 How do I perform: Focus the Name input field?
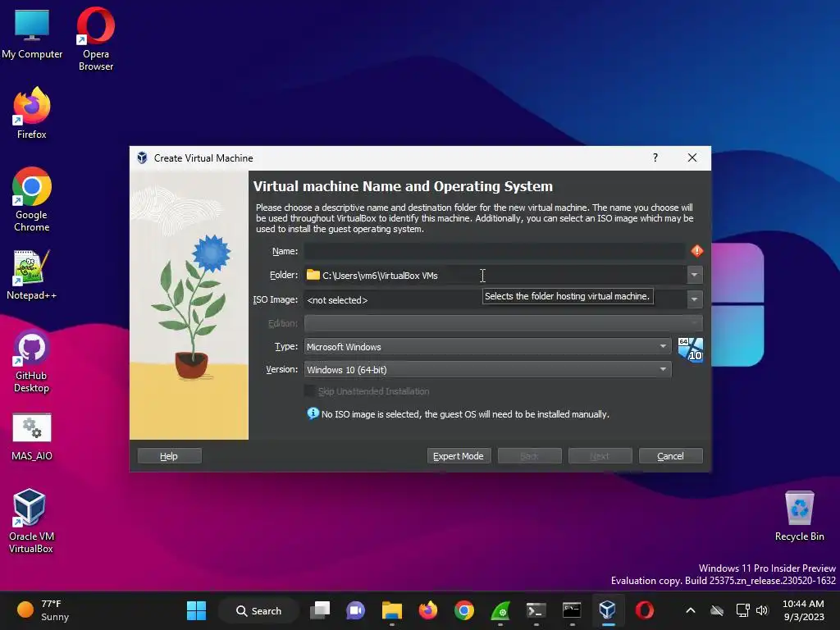tap(495, 251)
